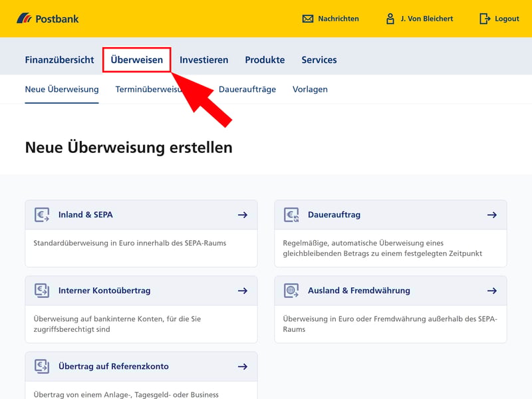
Task: Click the Logout door icon
Action: click(485, 19)
